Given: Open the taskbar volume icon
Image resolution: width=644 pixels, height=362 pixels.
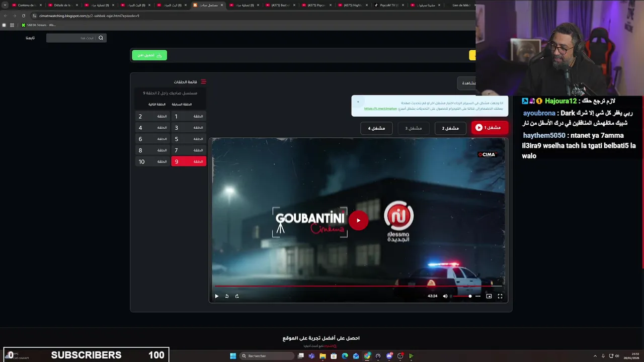Looking at the screenshot, I should pyautogui.click(x=618, y=356).
